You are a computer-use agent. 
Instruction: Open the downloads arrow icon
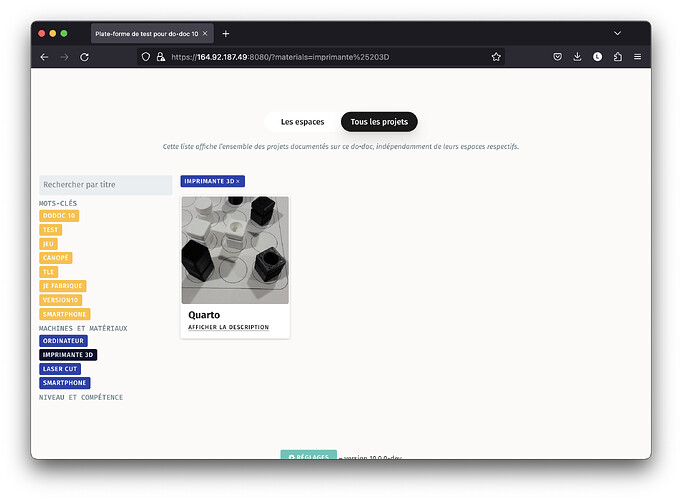coord(577,57)
